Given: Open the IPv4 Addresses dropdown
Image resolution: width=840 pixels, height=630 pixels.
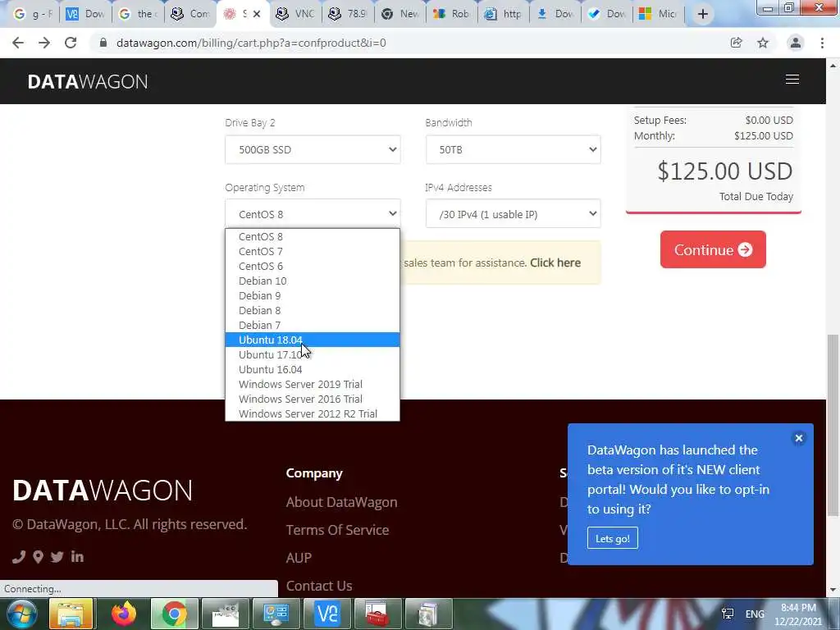Looking at the screenshot, I should pos(514,214).
